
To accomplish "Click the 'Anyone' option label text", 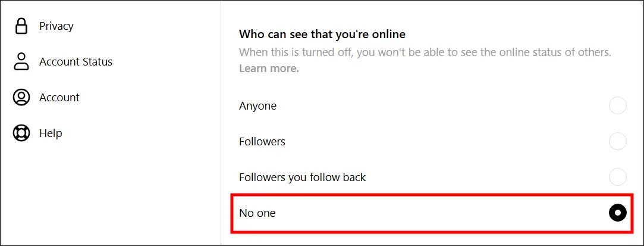I will (257, 106).
